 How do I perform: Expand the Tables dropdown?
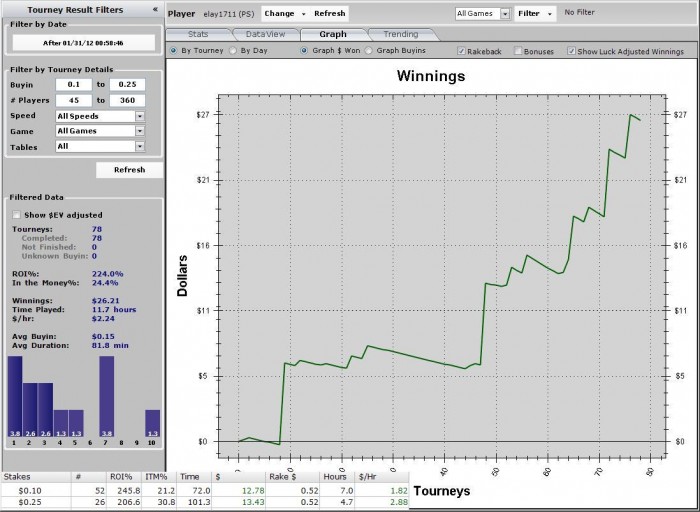point(140,146)
